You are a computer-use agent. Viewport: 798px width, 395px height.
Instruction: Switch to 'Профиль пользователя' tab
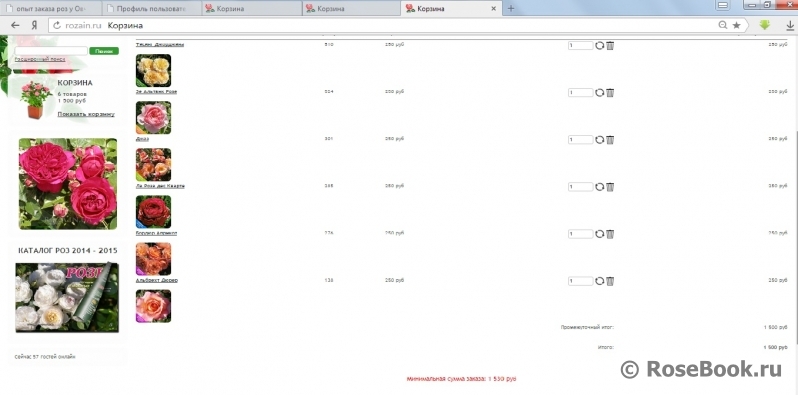(152, 9)
